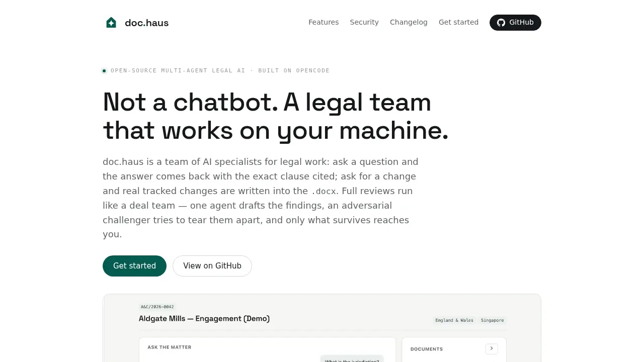The height and width of the screenshot is (362, 644).
Task: Click the Singapore jurisdiction tag
Action: click(493, 320)
